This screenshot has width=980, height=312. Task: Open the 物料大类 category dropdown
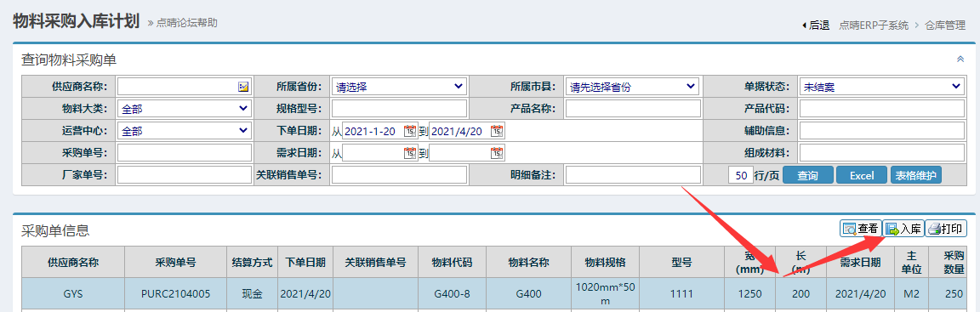tap(185, 109)
